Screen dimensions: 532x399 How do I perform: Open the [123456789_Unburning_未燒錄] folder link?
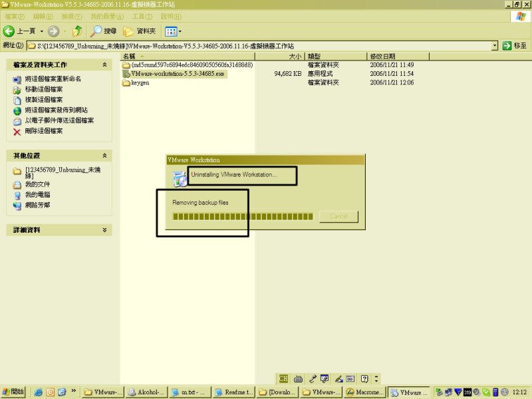(x=63, y=173)
